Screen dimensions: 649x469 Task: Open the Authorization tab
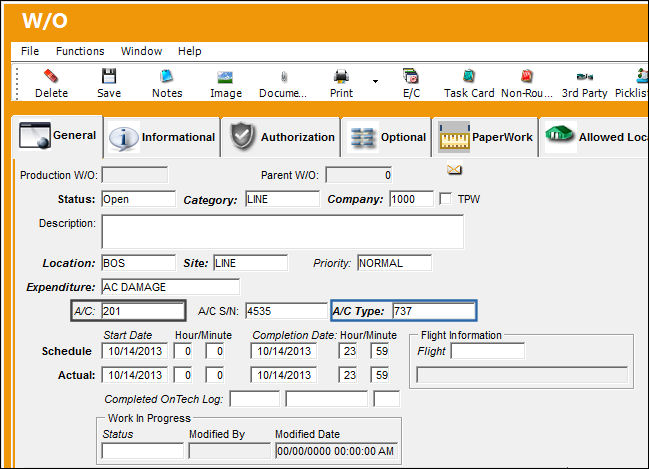[x=281, y=137]
